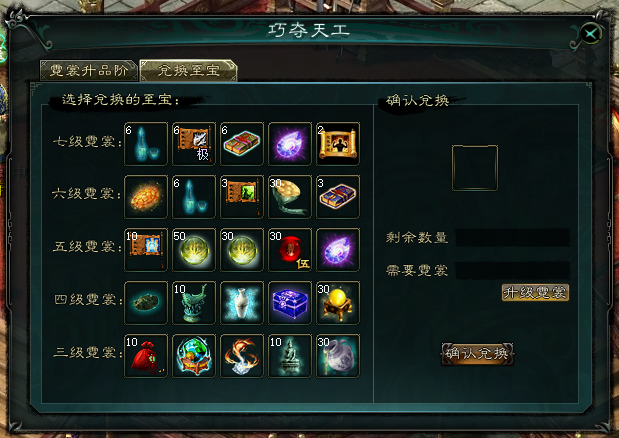619x438 pixels.
Task: Switch to the 霓裳升品阶 tab
Action: click(x=88, y=71)
